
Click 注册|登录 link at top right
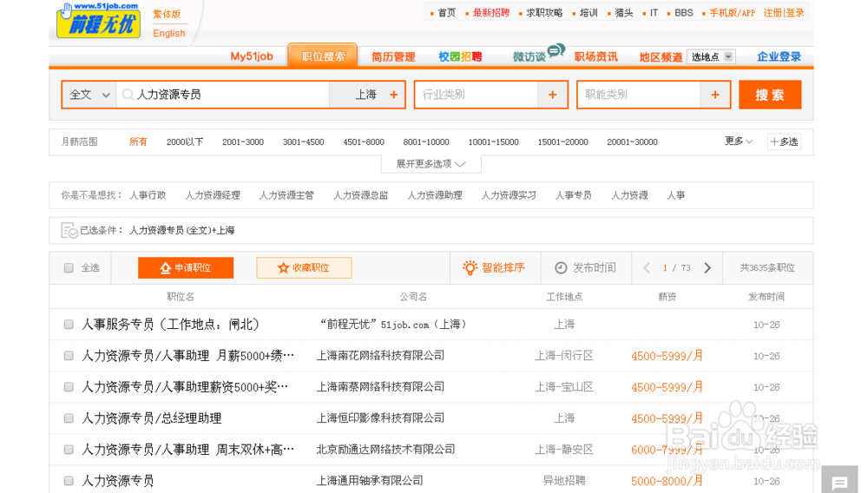pos(783,13)
